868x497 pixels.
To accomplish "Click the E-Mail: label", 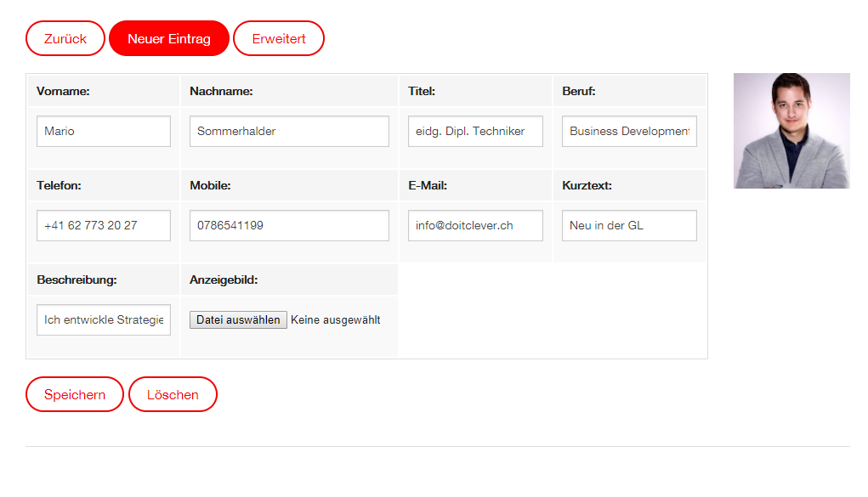I will (428, 185).
